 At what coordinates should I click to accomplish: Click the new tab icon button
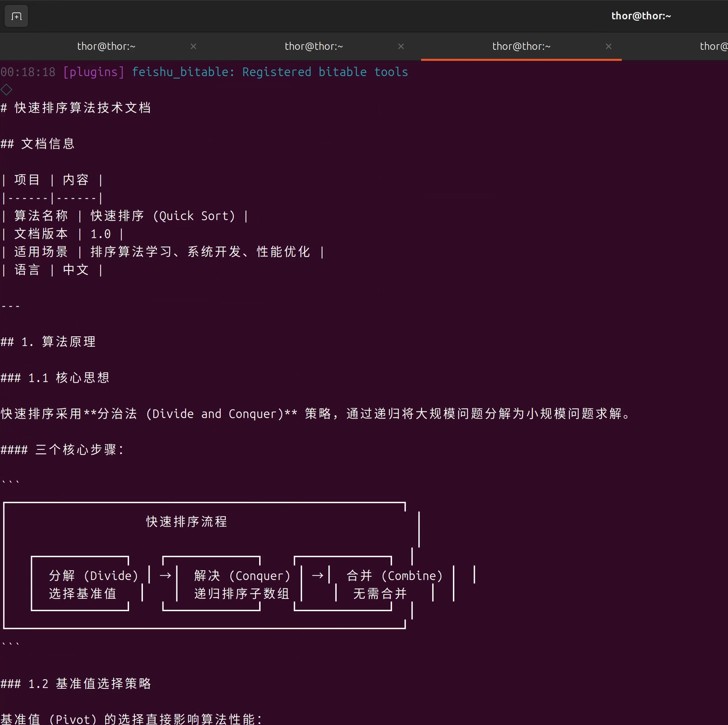(16, 16)
